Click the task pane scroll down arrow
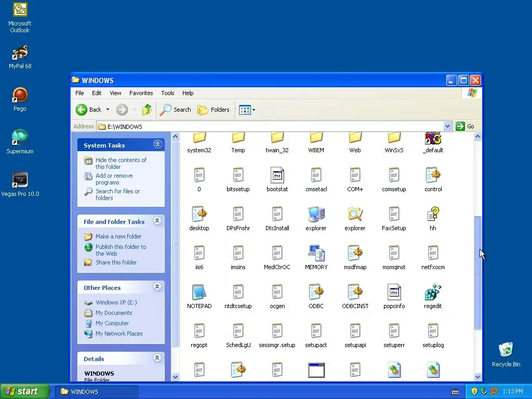 tap(175, 377)
